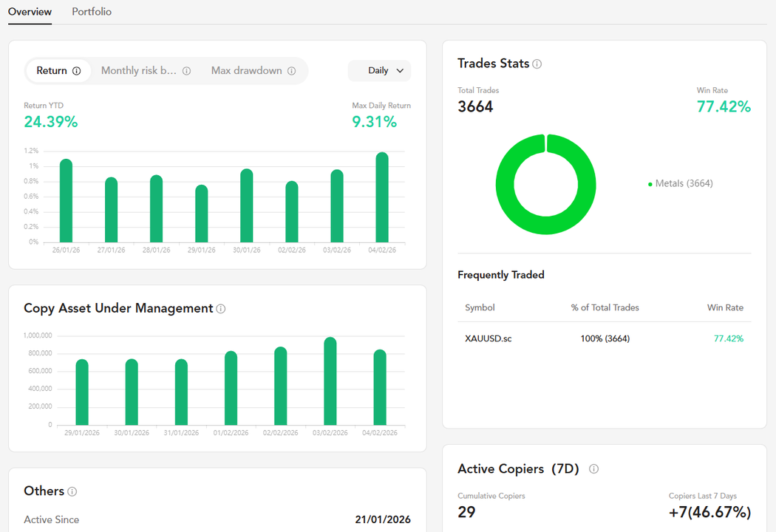Click the Copy Asset Under Management info icon

coord(220,308)
